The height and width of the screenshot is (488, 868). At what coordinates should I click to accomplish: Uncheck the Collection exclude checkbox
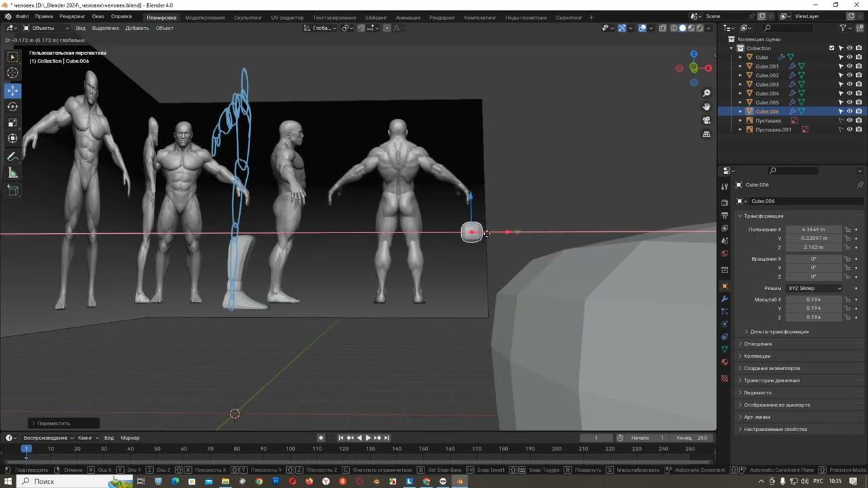pos(832,48)
